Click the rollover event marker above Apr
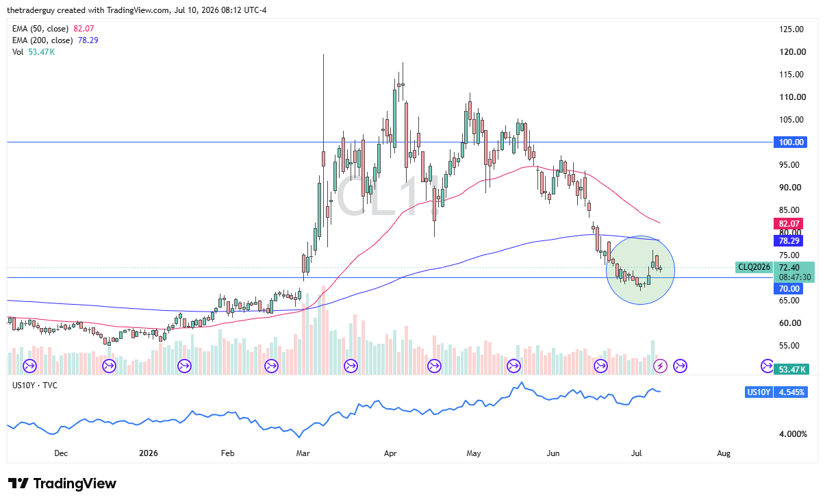 coord(351,366)
